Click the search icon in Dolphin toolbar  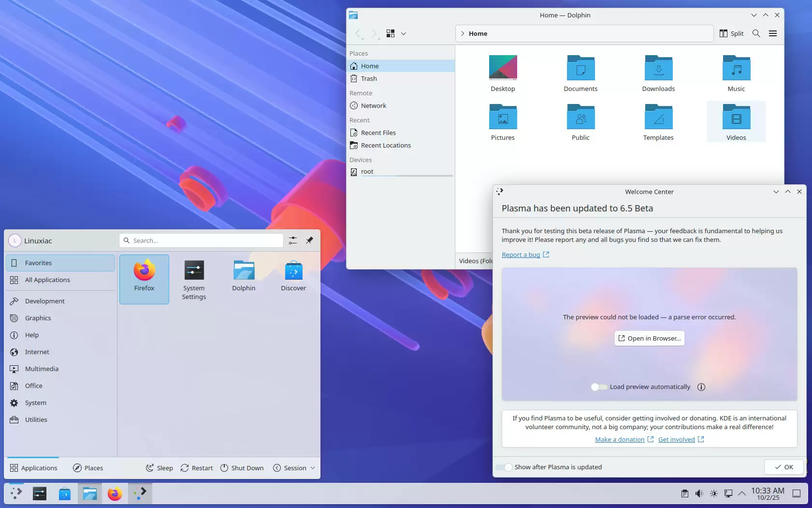[x=756, y=33]
